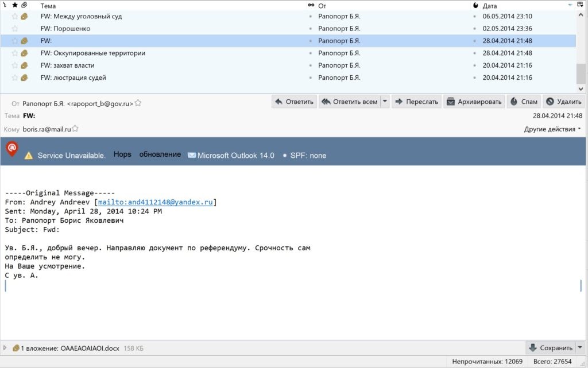This screenshot has height=368, width=588.
Task: Sort by junk status flame column icon
Action: pos(475,5)
